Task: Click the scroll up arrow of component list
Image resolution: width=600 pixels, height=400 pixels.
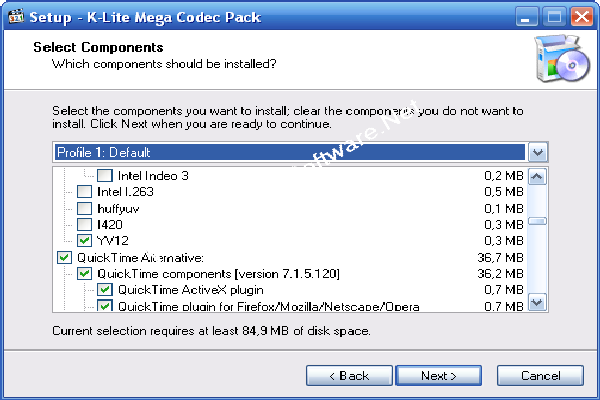Action: coord(537,177)
